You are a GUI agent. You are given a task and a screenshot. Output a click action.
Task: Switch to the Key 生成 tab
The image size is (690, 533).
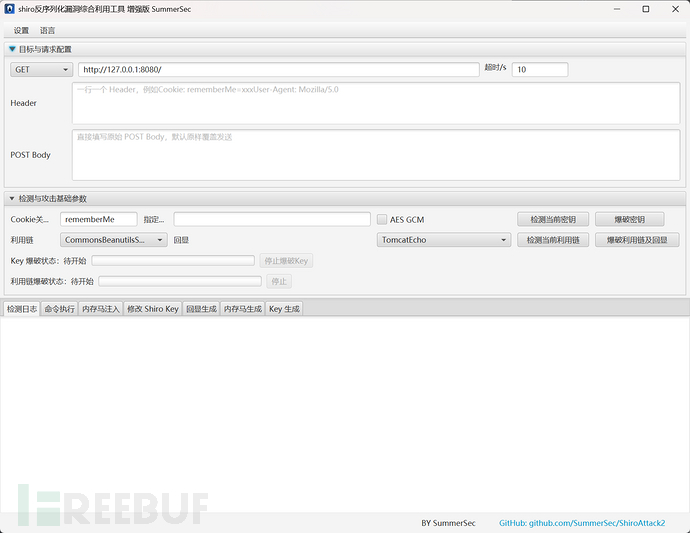tap(284, 309)
